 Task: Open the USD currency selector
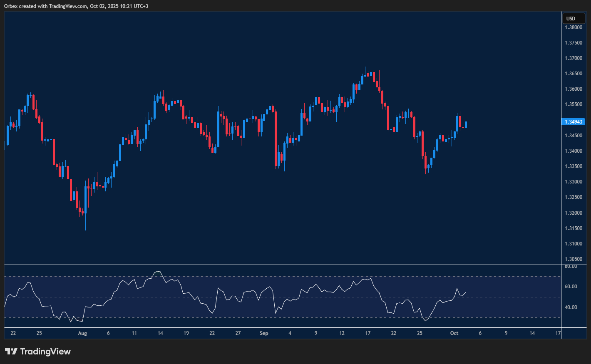574,19
